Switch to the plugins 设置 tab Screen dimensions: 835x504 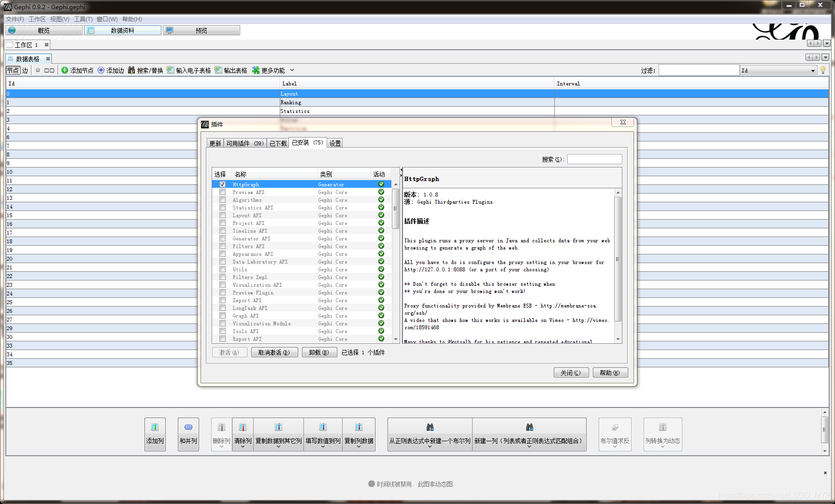[335, 143]
